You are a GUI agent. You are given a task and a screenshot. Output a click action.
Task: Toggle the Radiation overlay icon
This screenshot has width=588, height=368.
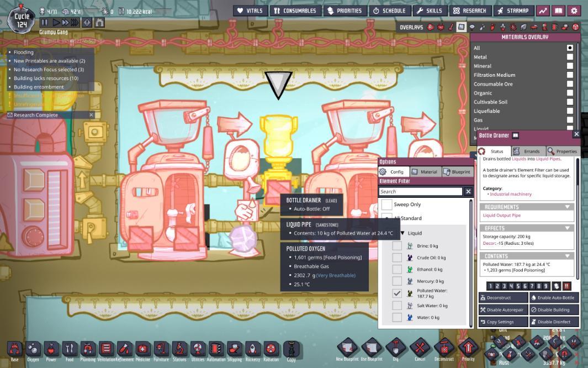575,27
